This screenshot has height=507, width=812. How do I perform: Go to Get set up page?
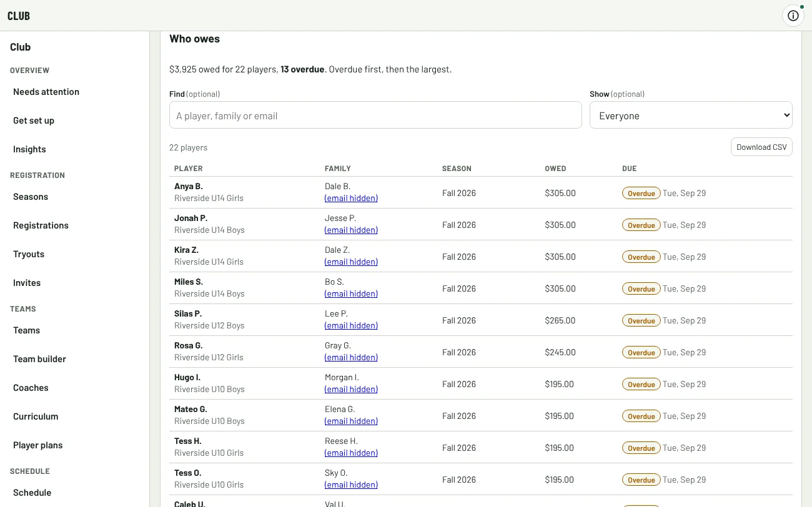click(x=34, y=121)
